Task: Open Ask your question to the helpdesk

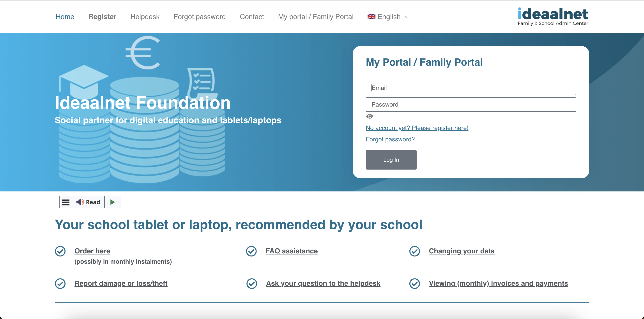Action: [323, 283]
